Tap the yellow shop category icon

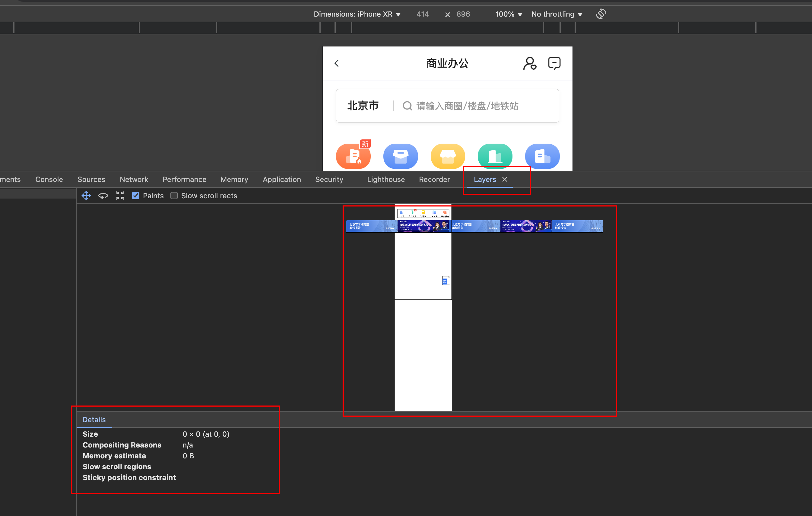click(448, 156)
